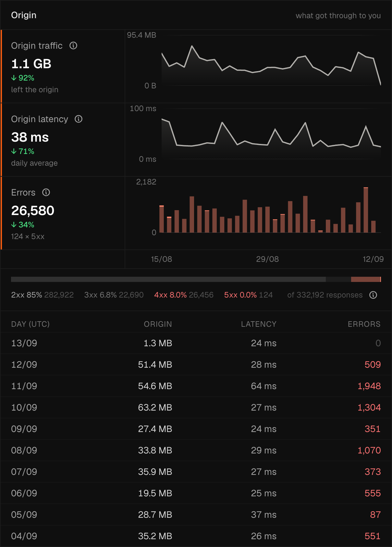Select the 04/09 row date
The image size is (392, 547).
(x=24, y=536)
